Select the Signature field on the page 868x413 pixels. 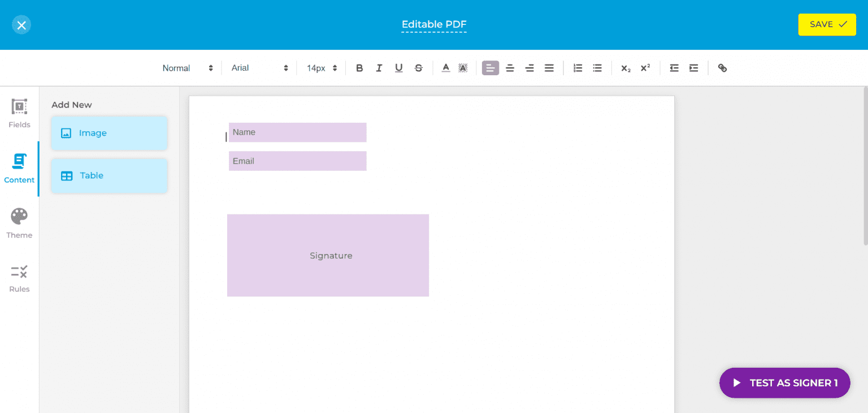[x=328, y=255]
